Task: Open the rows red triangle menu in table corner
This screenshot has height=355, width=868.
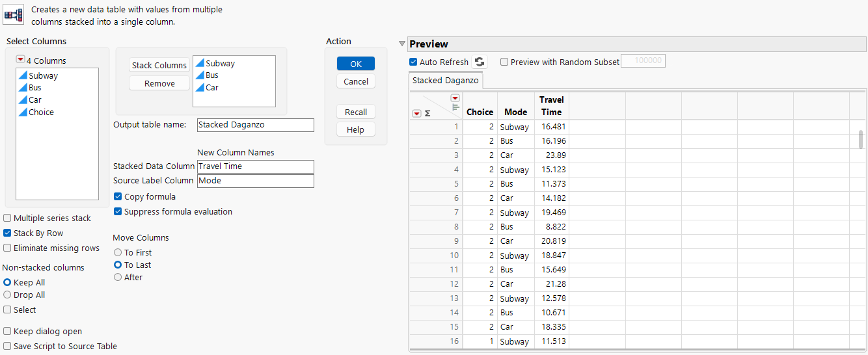Action: pyautogui.click(x=416, y=113)
